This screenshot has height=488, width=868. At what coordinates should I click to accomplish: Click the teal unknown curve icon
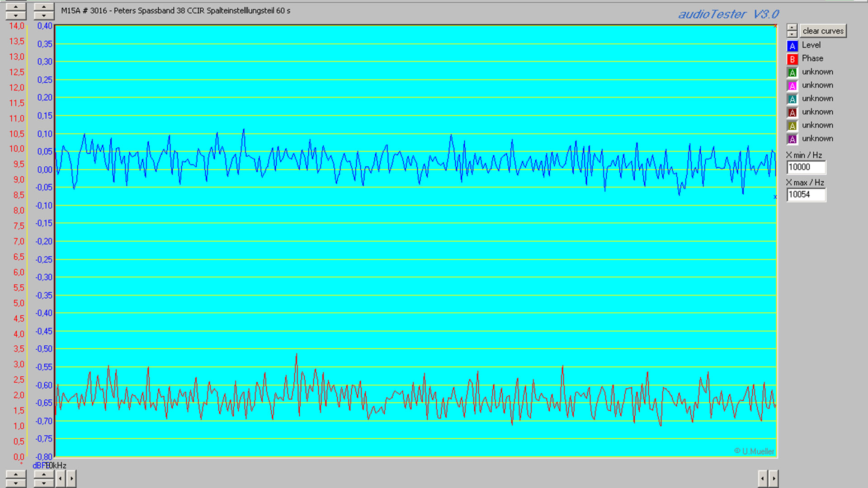pos(792,99)
